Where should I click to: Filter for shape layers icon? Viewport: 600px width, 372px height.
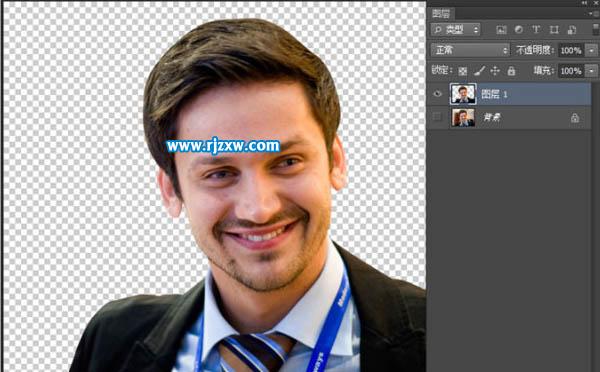pos(554,30)
